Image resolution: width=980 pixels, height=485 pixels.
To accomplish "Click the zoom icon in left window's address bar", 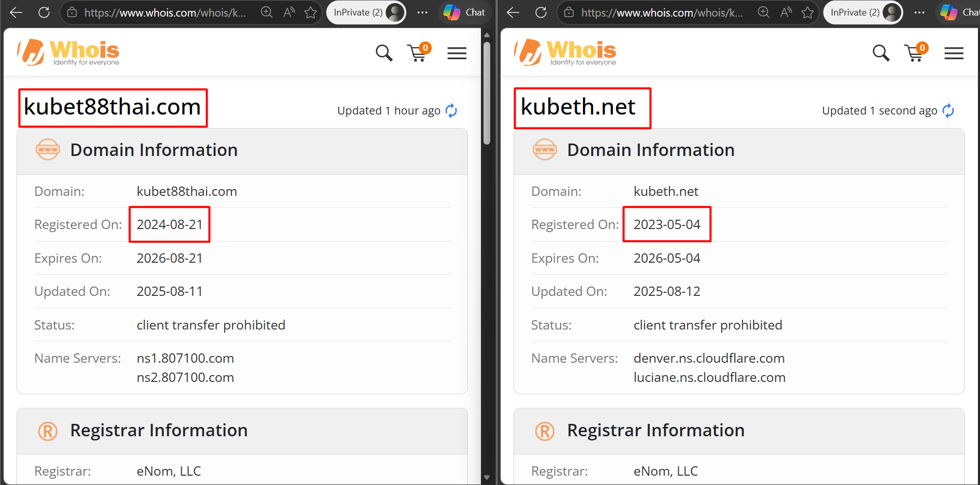I will tap(267, 12).
